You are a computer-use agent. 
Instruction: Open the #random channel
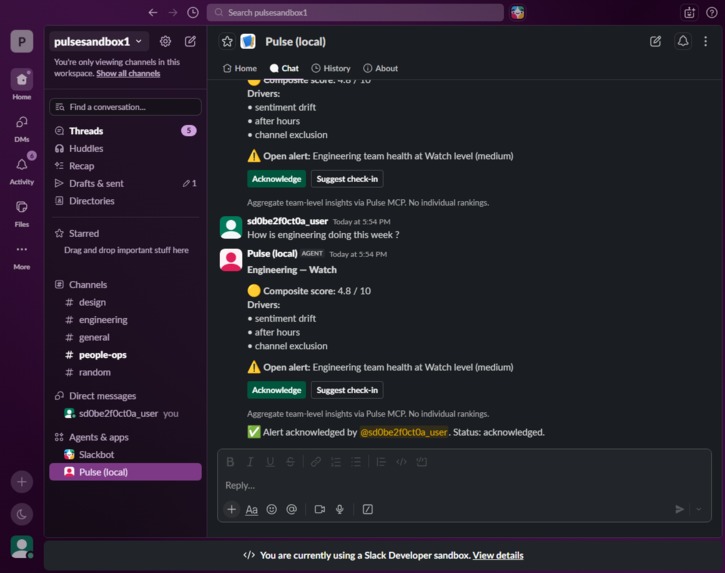[x=125, y=372]
